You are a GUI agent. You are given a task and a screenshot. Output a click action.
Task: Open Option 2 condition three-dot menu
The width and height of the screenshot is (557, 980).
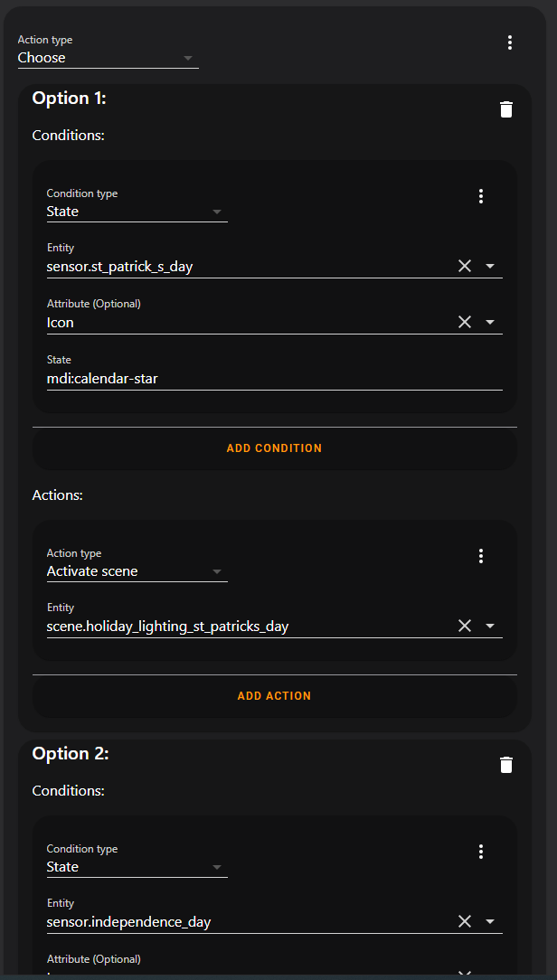click(481, 852)
